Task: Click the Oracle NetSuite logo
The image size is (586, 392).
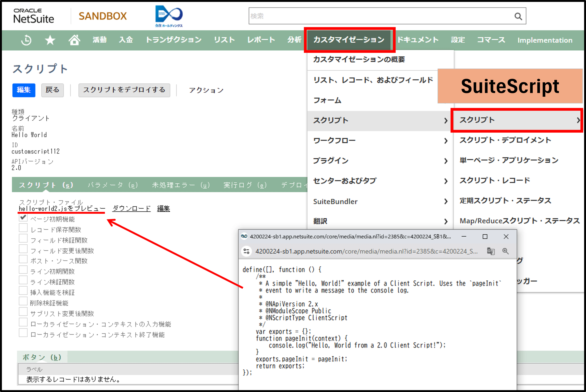Action: point(33,16)
